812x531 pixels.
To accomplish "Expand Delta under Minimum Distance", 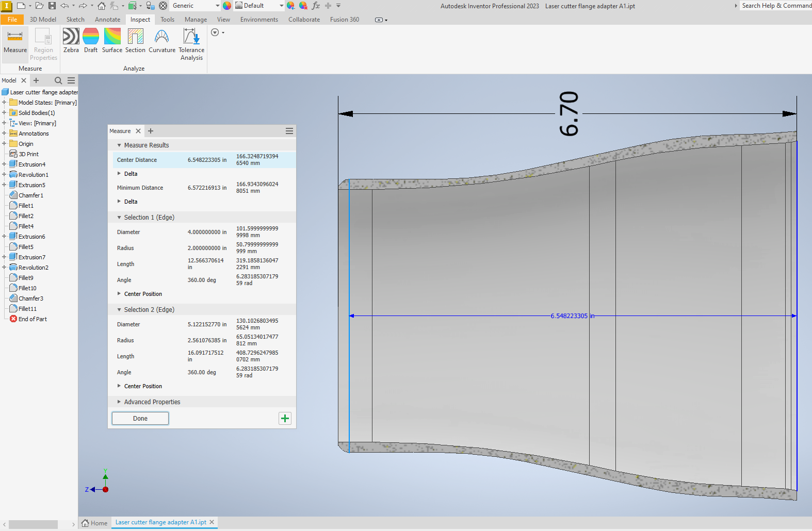I will point(119,202).
